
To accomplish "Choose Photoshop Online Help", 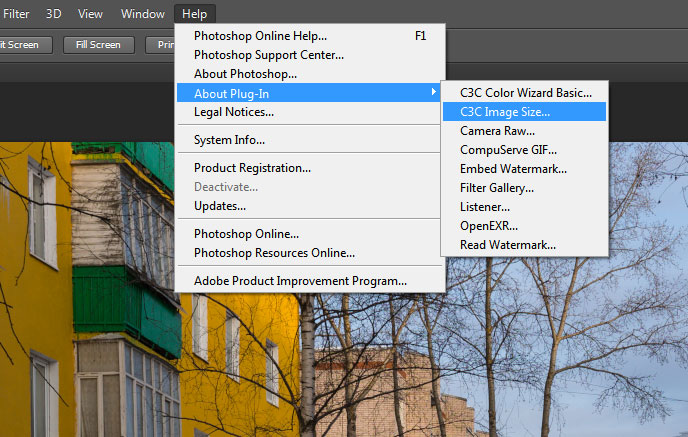I will coord(311,36).
